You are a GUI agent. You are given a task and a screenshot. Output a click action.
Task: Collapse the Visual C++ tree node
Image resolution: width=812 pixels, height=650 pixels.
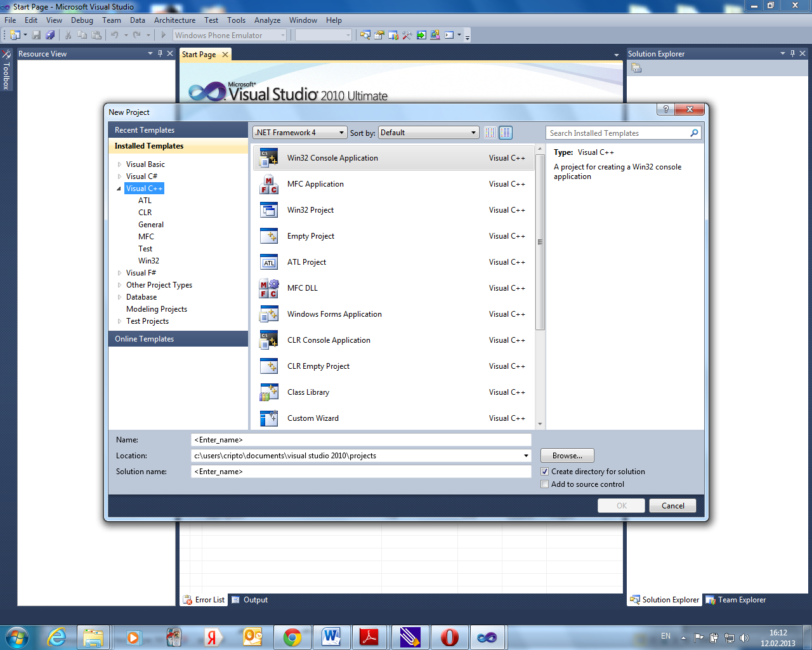click(x=119, y=189)
